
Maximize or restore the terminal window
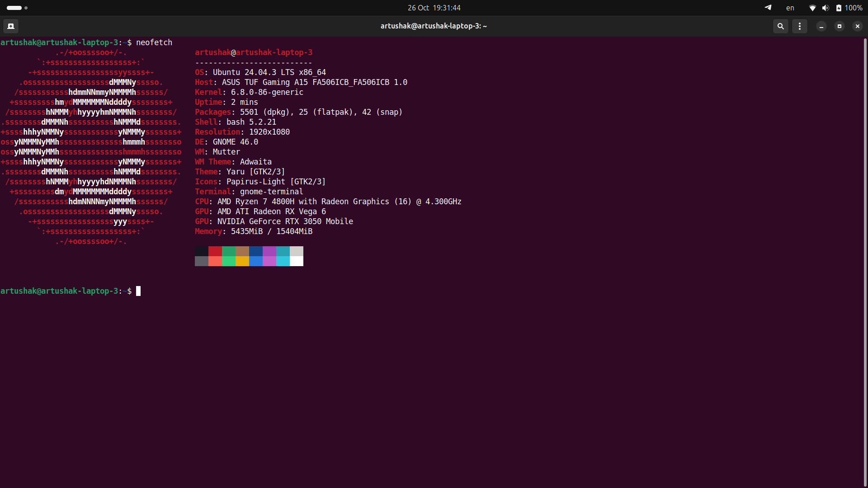click(x=840, y=26)
